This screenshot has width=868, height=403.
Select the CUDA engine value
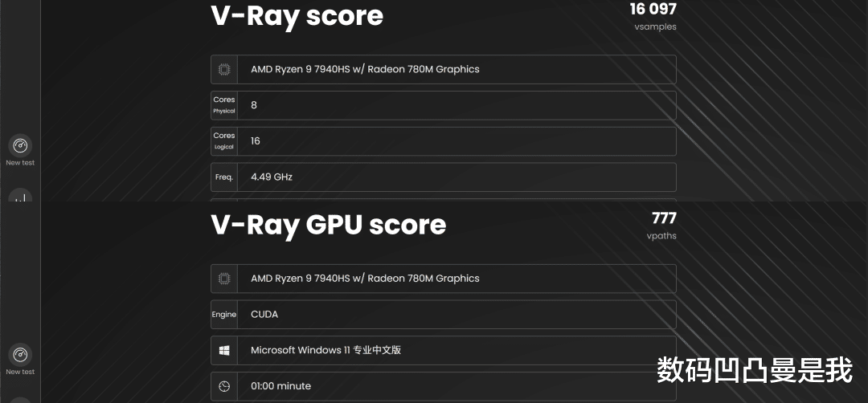264,315
